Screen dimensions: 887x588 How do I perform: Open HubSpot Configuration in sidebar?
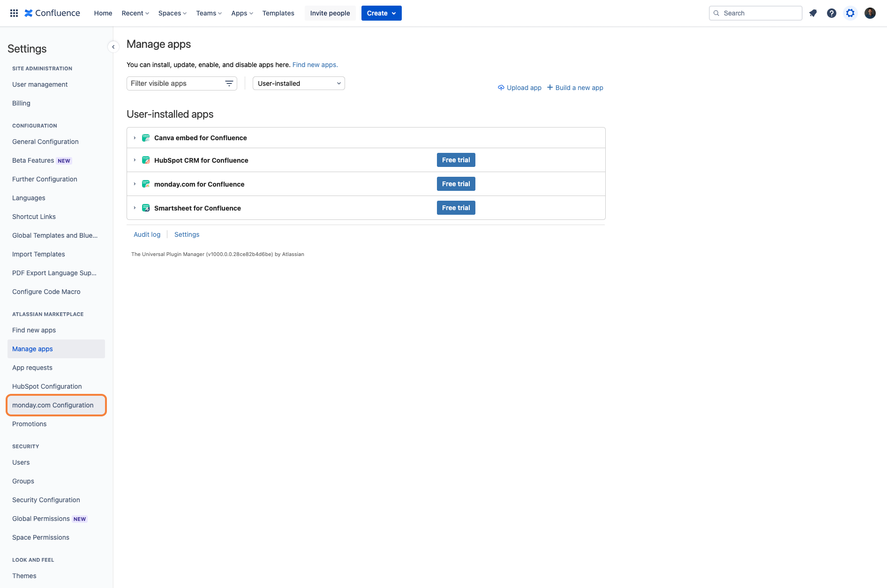point(56,386)
